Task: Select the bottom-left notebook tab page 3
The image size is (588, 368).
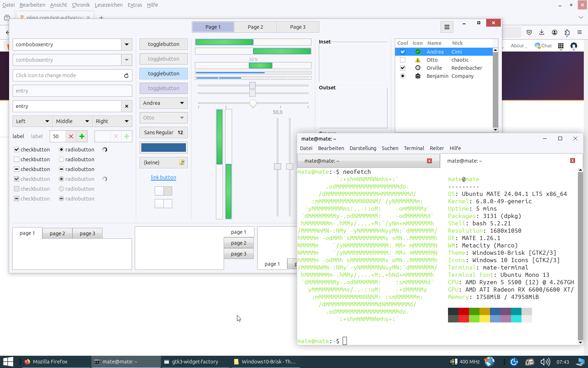Action: (87, 233)
